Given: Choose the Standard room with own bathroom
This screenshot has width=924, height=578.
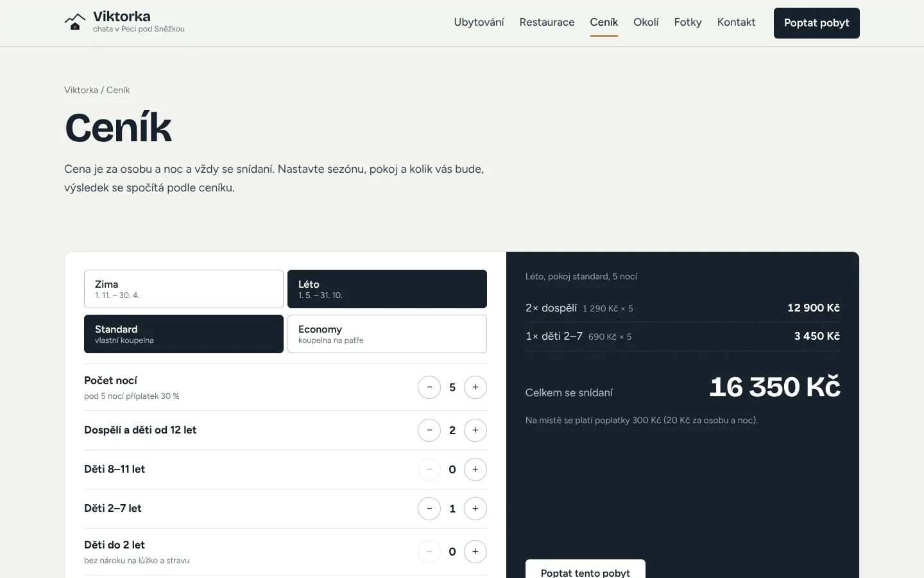Looking at the screenshot, I should [184, 334].
